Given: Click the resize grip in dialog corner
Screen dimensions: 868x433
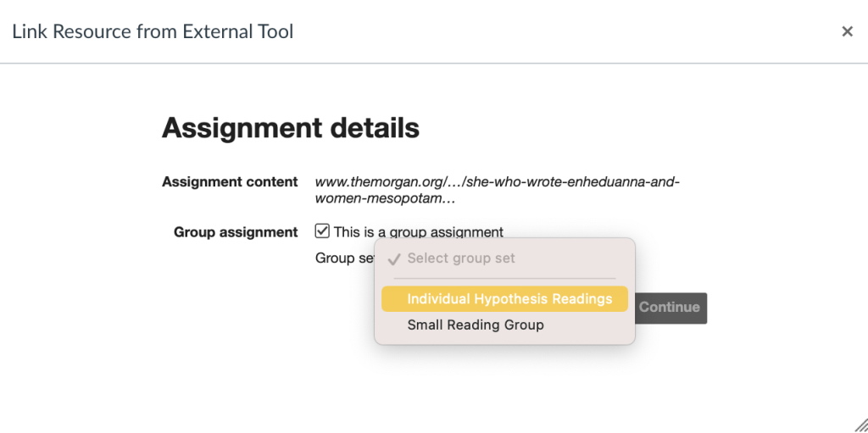Looking at the screenshot, I should click(x=859, y=425).
